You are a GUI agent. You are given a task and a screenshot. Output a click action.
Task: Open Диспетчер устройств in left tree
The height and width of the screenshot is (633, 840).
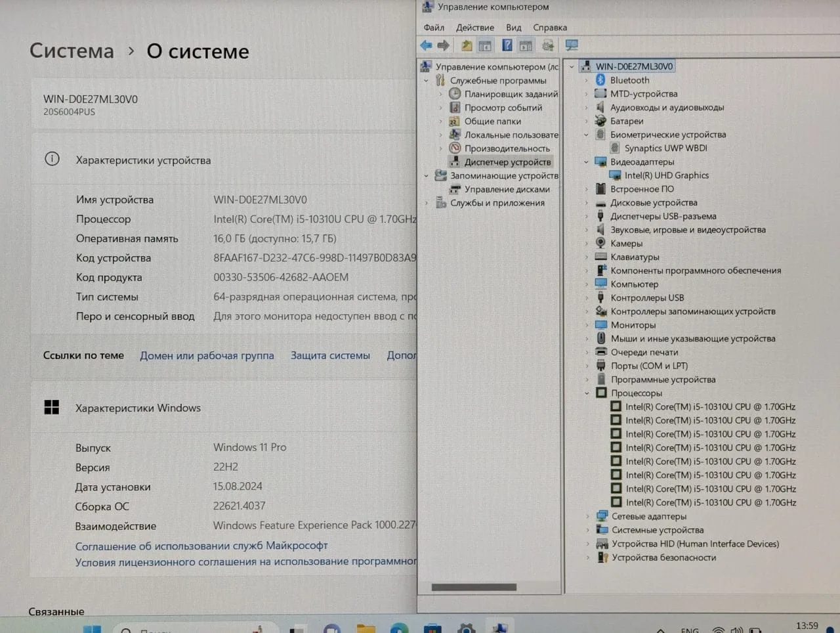pos(507,162)
